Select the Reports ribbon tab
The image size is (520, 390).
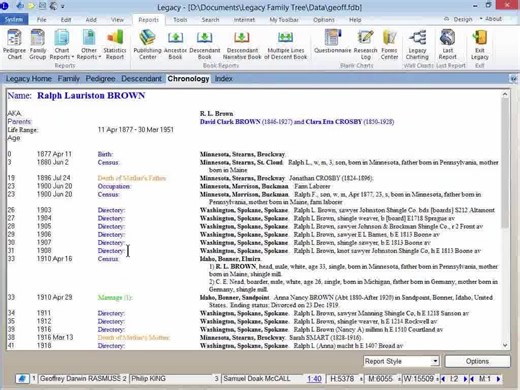tap(149, 20)
